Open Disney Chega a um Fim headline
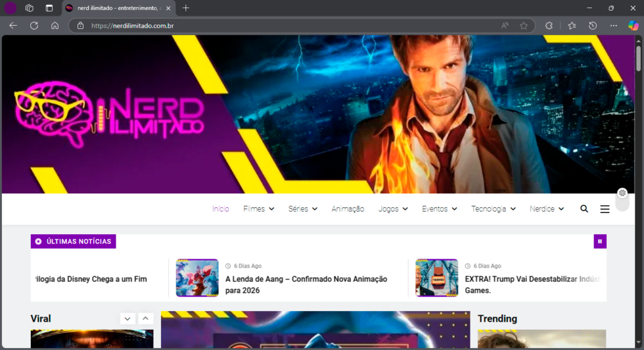This screenshot has height=350, width=644. coord(91,279)
